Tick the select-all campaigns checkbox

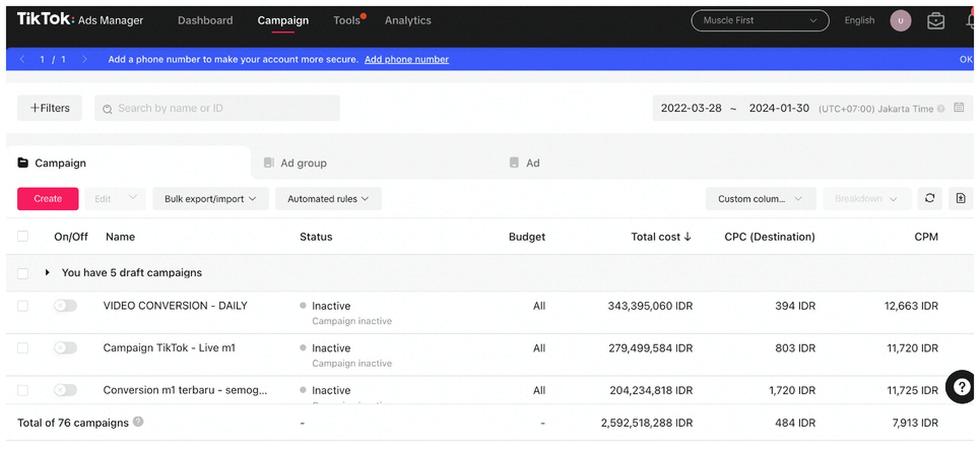[x=23, y=236]
